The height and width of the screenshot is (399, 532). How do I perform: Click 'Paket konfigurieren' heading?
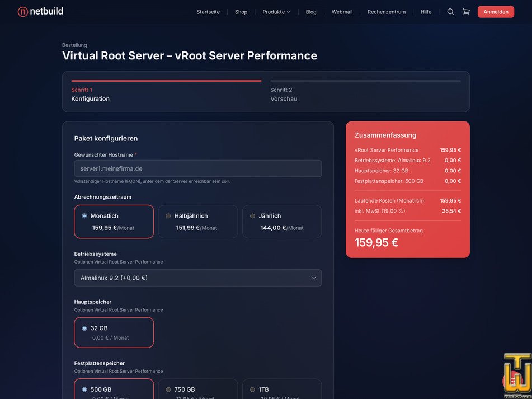[x=106, y=138]
